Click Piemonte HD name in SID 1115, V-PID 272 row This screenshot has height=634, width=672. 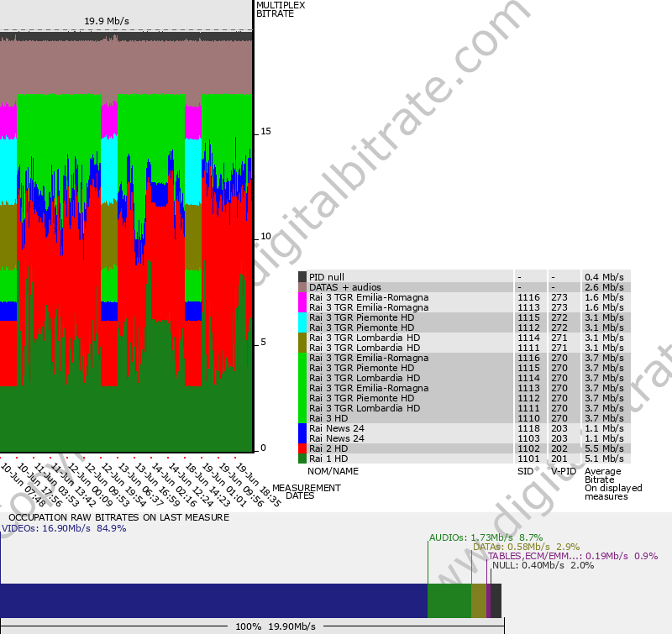click(362, 317)
